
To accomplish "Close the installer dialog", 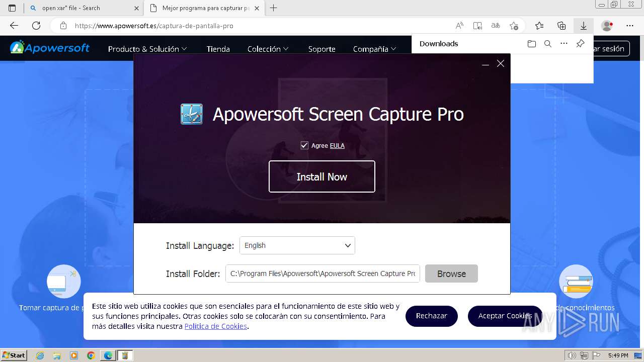I will [x=500, y=63].
